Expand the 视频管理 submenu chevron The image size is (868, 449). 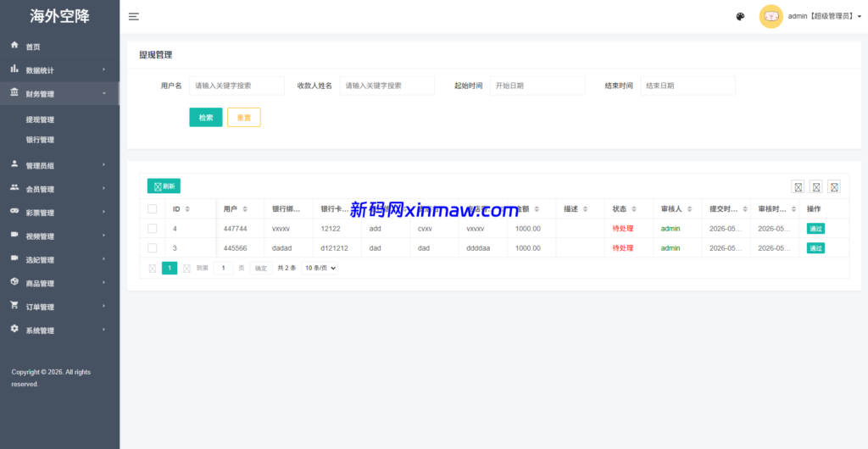point(103,236)
